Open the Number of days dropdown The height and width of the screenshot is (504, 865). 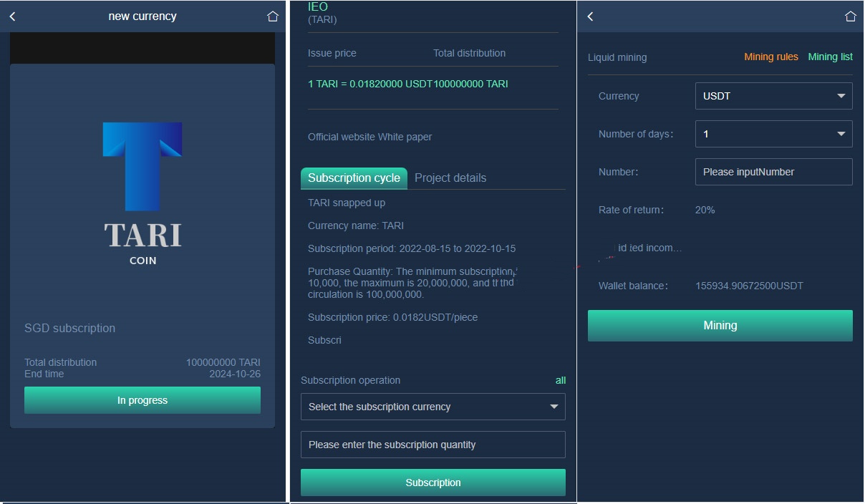coord(773,134)
